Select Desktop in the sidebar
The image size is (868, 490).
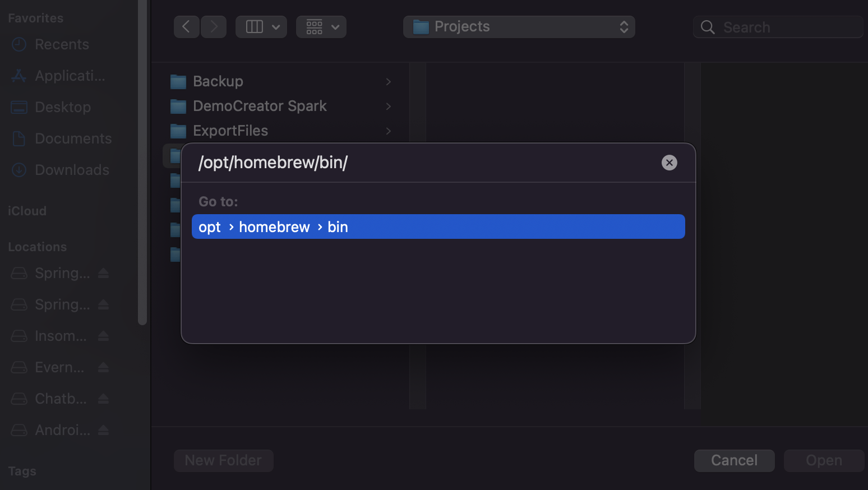[x=62, y=107]
